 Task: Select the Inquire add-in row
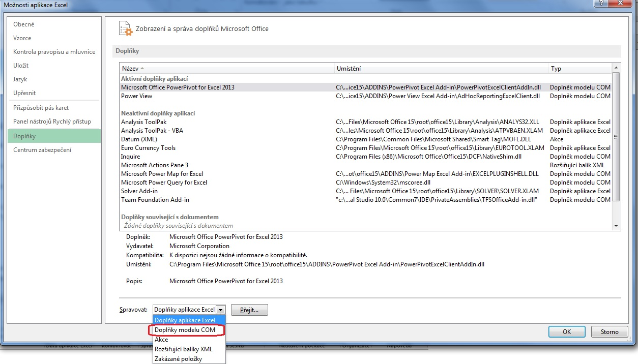coord(366,157)
